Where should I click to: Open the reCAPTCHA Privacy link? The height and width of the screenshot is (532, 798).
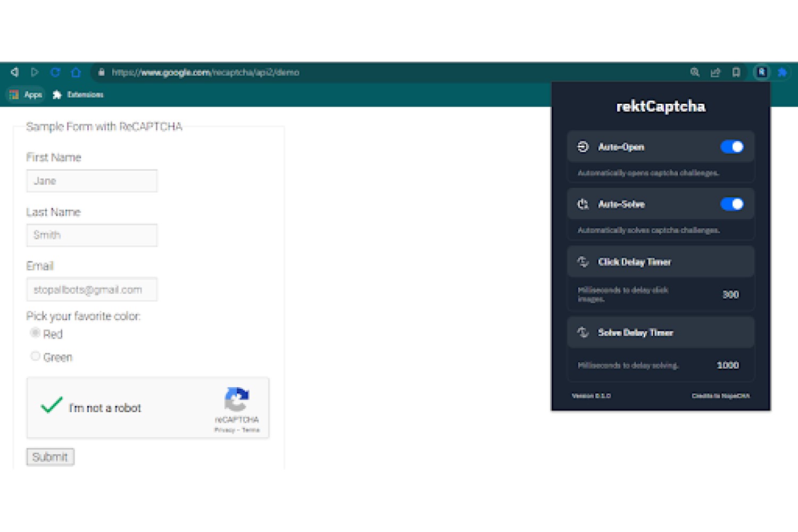(x=225, y=430)
